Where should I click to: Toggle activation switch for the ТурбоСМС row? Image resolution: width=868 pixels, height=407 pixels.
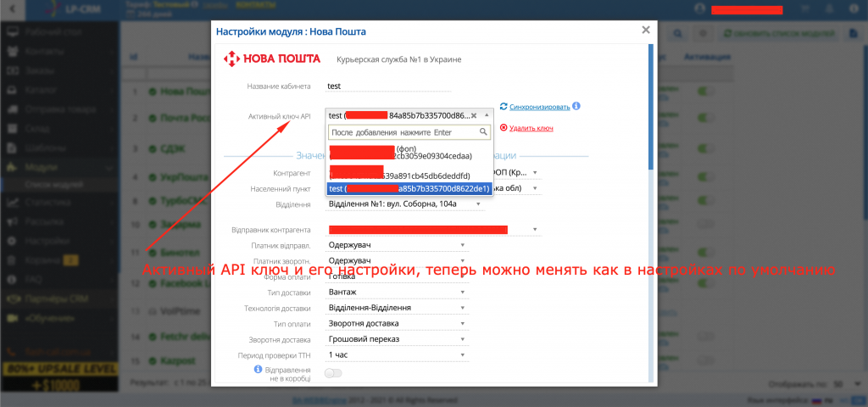click(704, 200)
